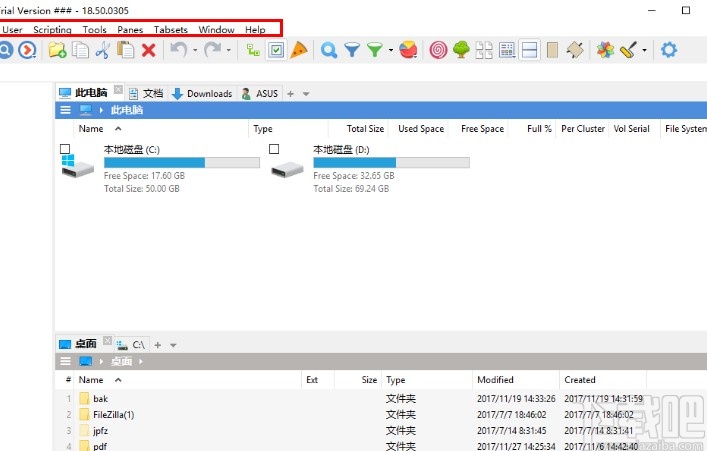The image size is (707, 451).
Task: Add a new tab in bottom pane
Action: 158,345
